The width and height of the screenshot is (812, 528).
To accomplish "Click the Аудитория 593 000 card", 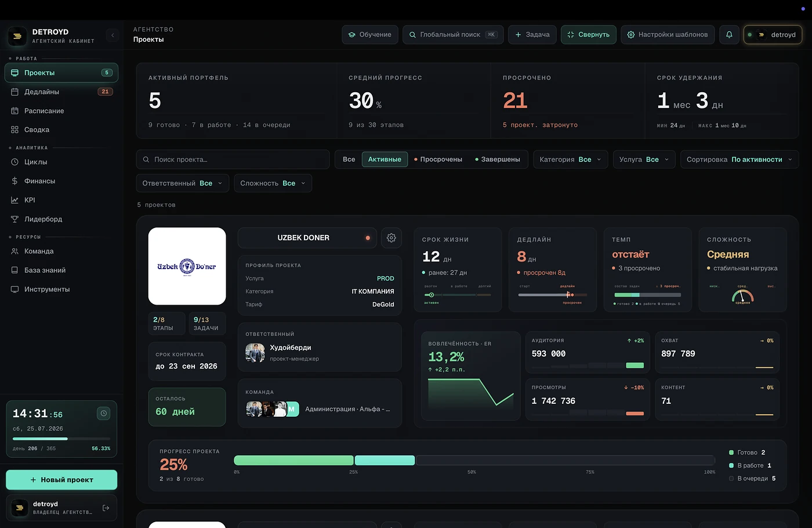I will tap(588, 352).
